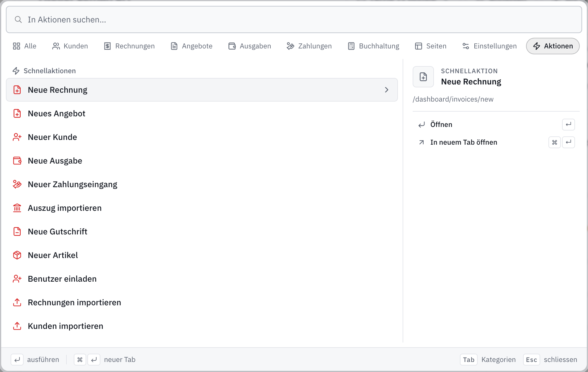
Task: Open the Einstellungen category tab
Action: pyautogui.click(x=489, y=46)
